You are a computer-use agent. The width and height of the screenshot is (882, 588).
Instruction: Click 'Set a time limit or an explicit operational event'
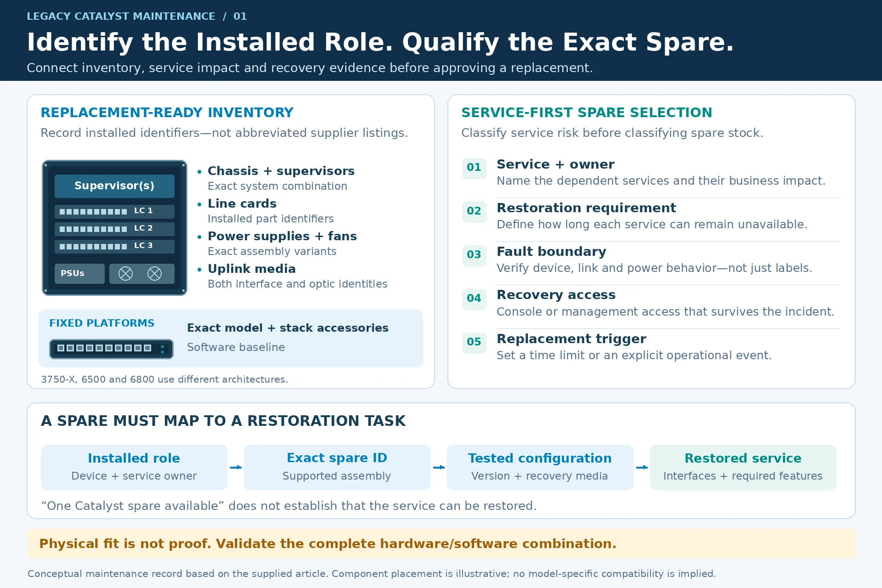634,356
